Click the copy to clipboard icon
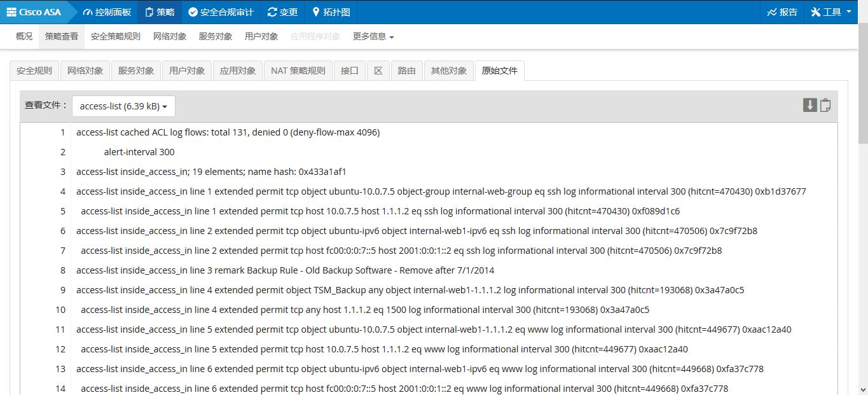868x395 pixels. 825,106
